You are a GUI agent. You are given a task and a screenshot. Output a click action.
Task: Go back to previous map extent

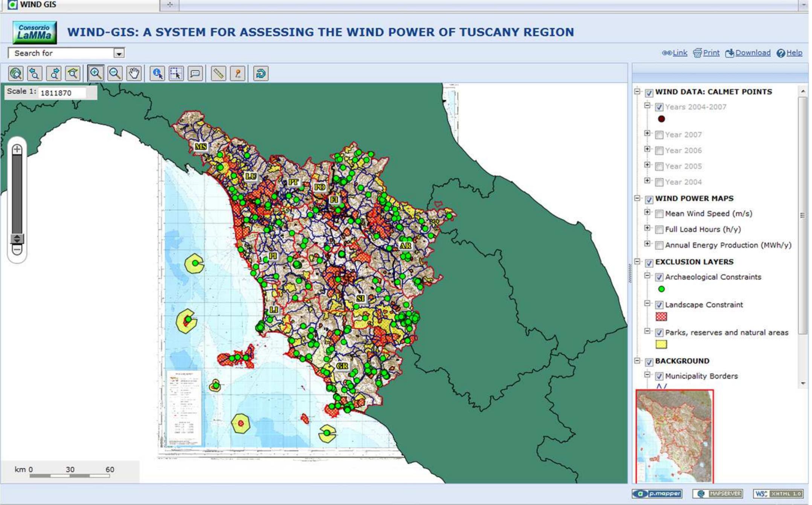[x=35, y=73]
